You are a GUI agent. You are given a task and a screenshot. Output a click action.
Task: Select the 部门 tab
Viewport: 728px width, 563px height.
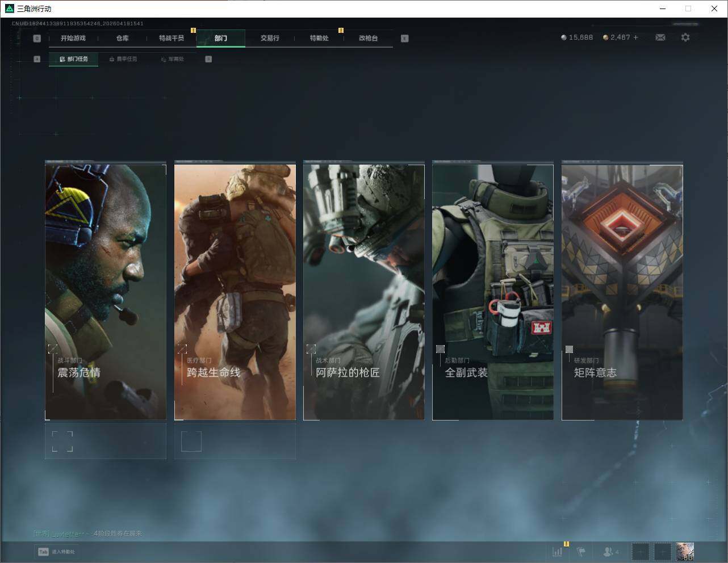coord(221,38)
